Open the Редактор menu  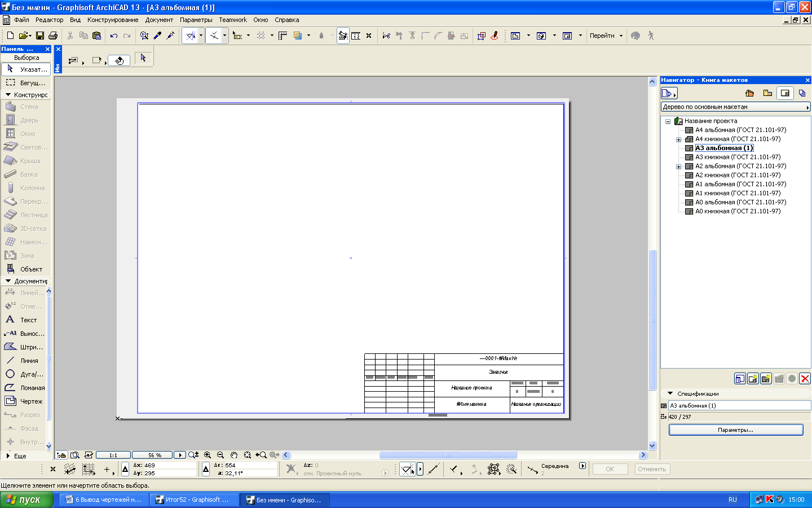click(x=49, y=20)
